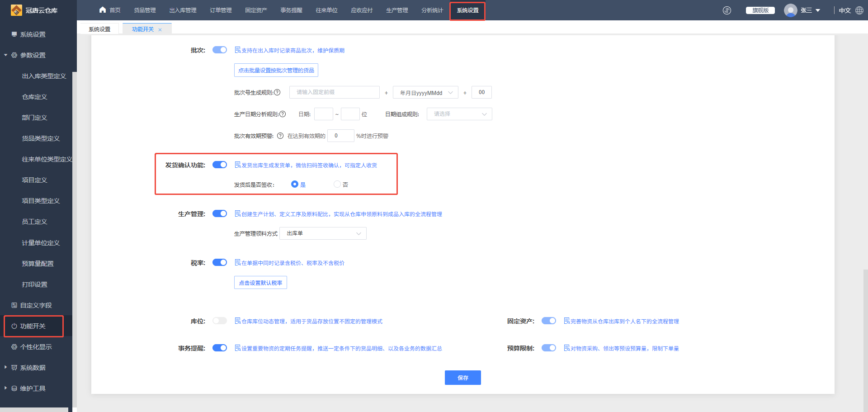This screenshot has width=868, height=412.
Task: Open 打印设置 in the sidebar
Action: (x=34, y=284)
